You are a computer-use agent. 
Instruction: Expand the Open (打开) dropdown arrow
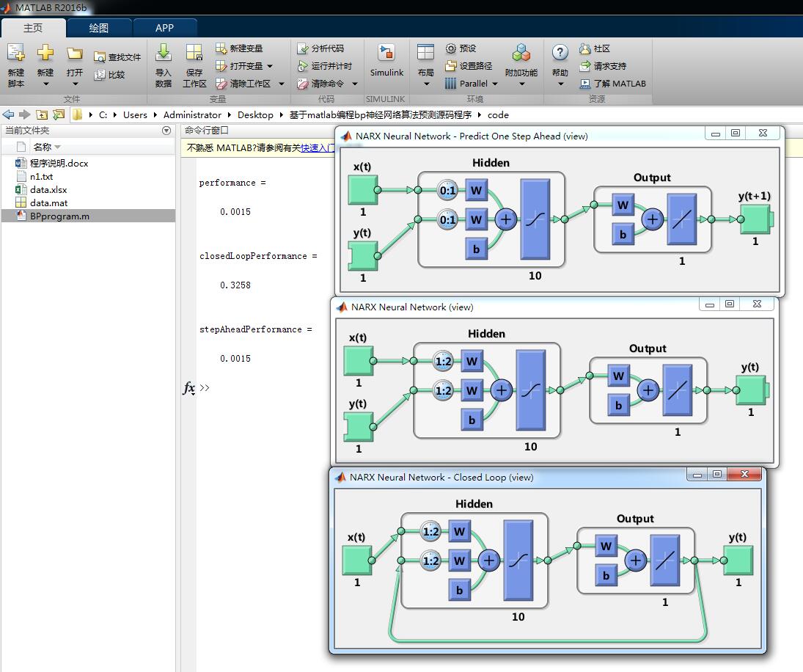pos(75,84)
